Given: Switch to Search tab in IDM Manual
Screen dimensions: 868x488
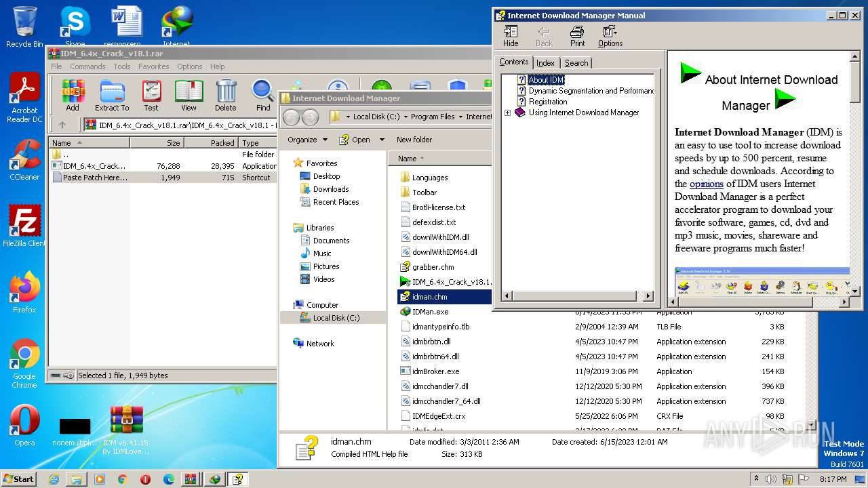Looking at the screenshot, I should [576, 63].
